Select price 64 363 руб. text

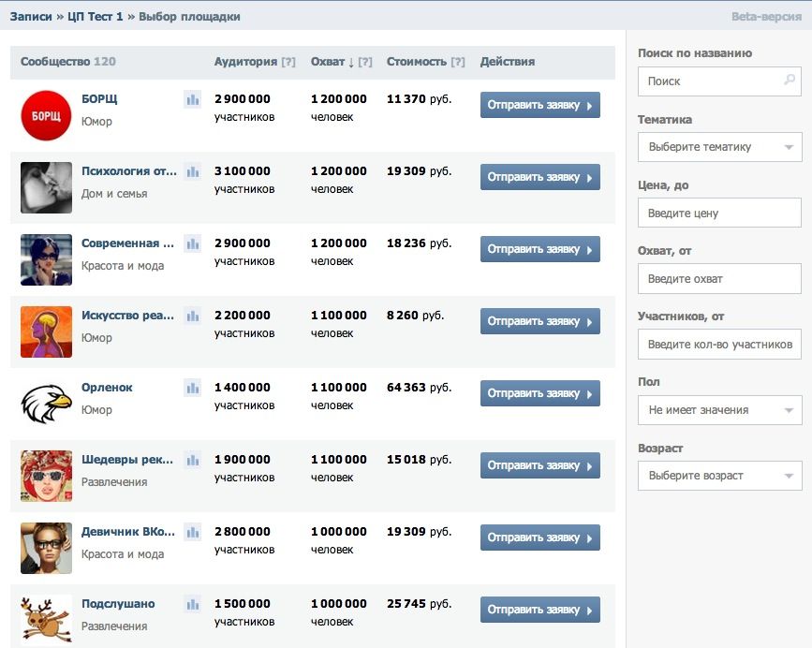[419, 387]
